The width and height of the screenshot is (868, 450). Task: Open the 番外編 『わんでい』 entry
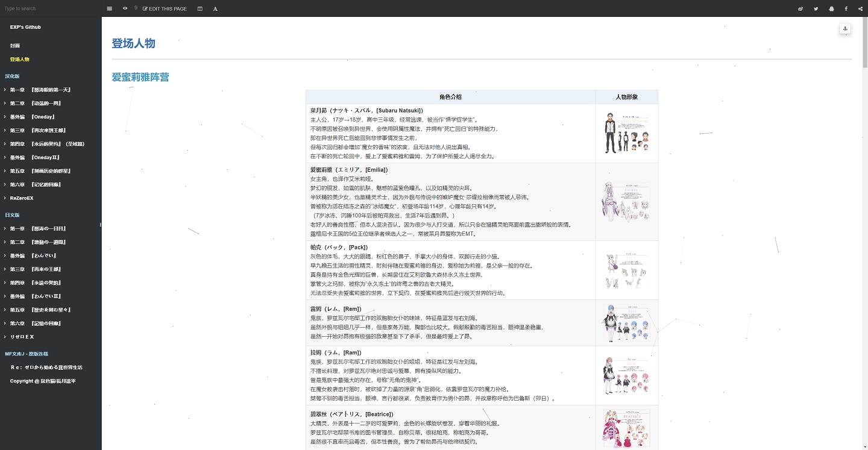(33, 255)
